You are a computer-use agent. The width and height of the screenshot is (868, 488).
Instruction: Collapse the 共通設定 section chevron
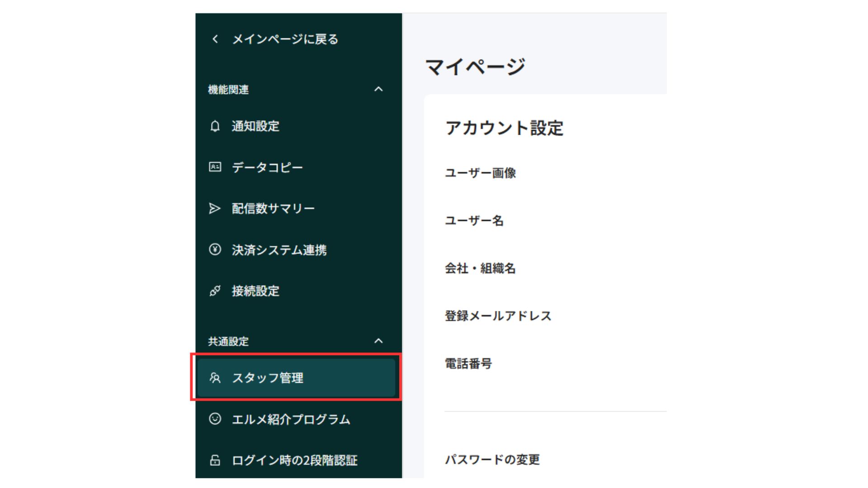click(379, 341)
